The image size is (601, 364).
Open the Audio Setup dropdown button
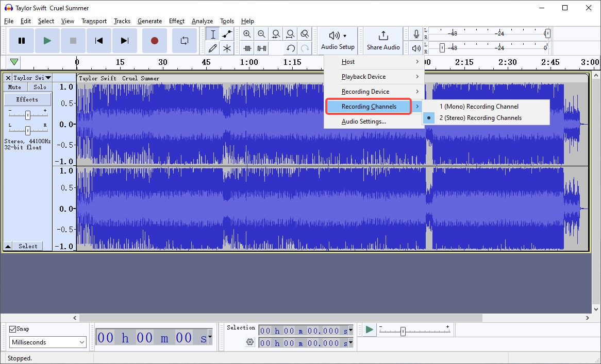pyautogui.click(x=338, y=41)
